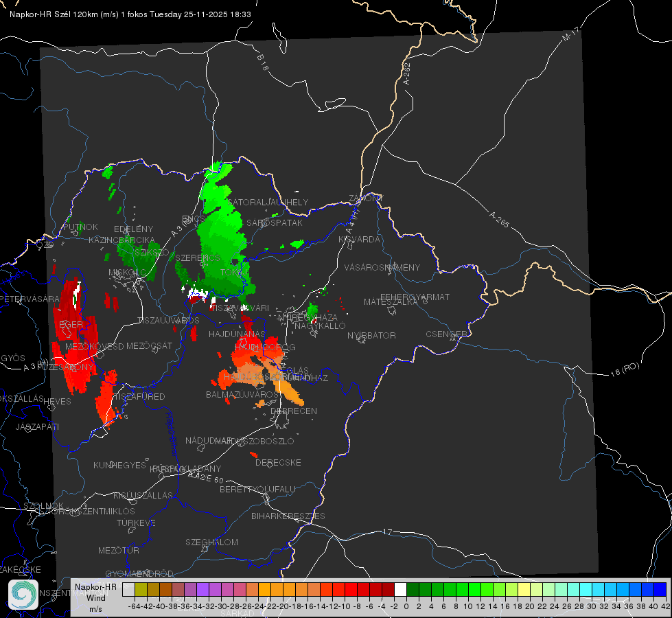Click the HEVES city label
Viewport: 672px width, 618px height.
coord(58,402)
